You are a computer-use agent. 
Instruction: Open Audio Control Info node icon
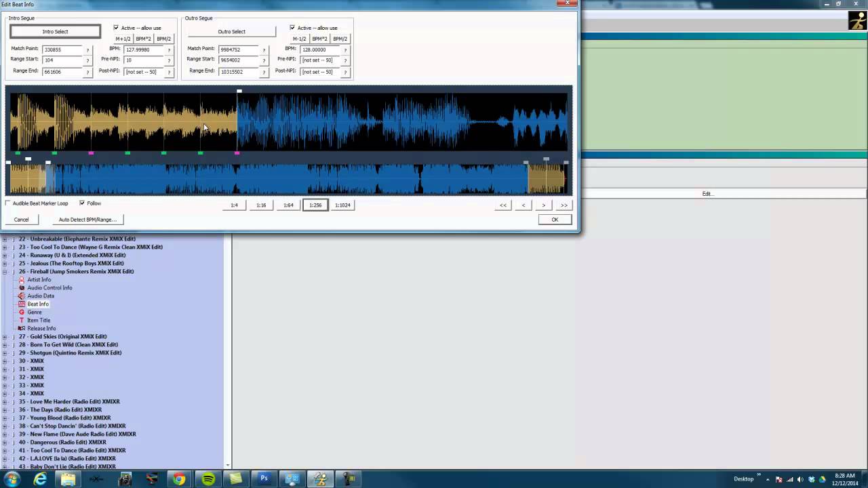tap(22, 287)
